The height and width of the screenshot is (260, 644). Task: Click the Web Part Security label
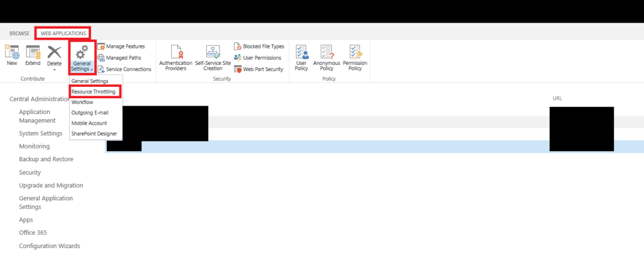click(x=264, y=69)
